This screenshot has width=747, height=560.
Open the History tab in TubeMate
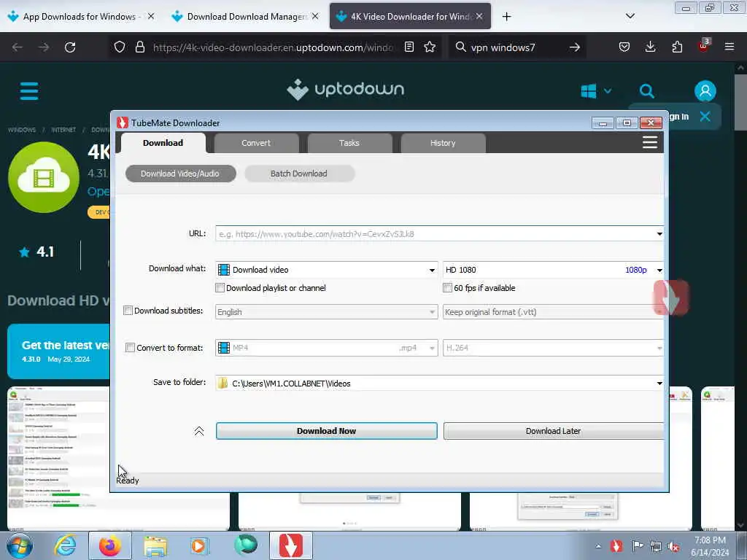point(443,143)
